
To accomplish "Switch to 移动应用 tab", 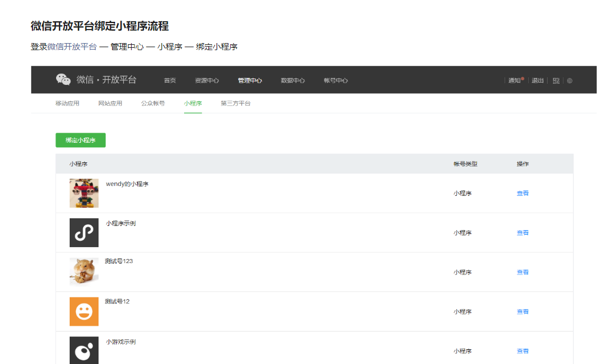I will point(67,103).
